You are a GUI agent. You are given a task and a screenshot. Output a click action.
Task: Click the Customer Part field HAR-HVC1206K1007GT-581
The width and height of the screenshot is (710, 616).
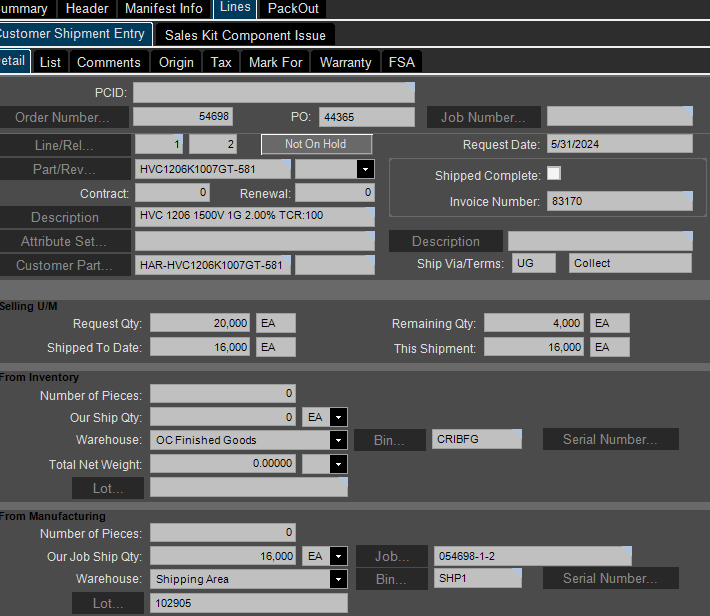[x=213, y=265]
